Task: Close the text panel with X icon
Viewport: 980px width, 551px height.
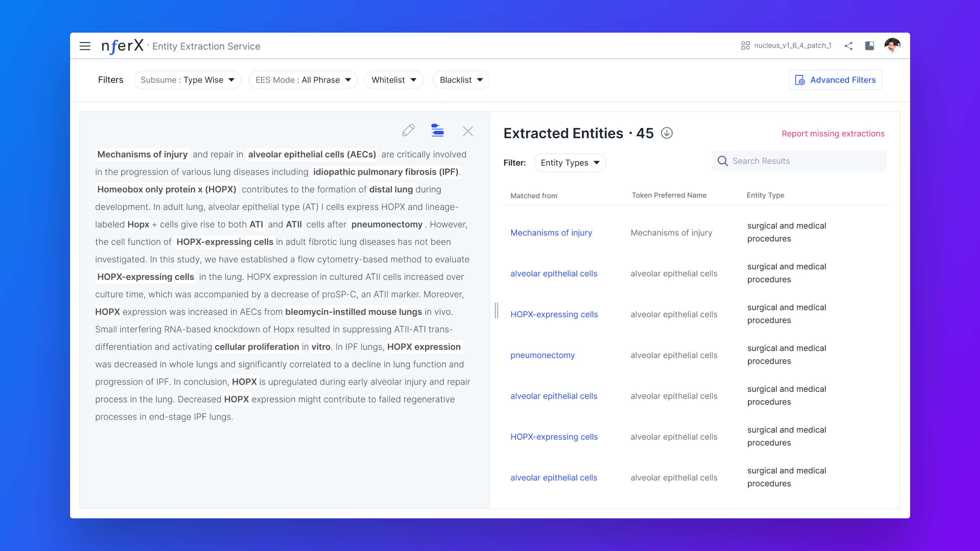Action: (468, 131)
